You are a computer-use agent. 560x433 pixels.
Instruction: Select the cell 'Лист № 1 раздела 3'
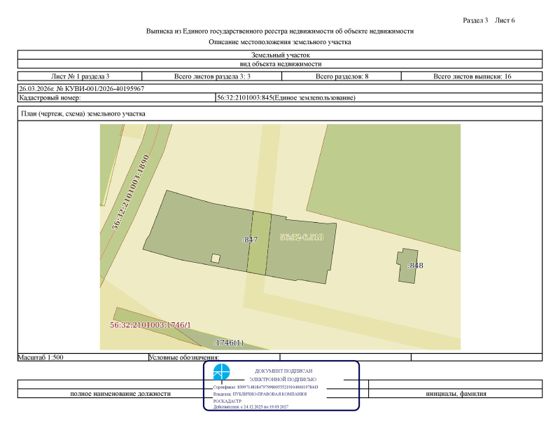(x=80, y=76)
